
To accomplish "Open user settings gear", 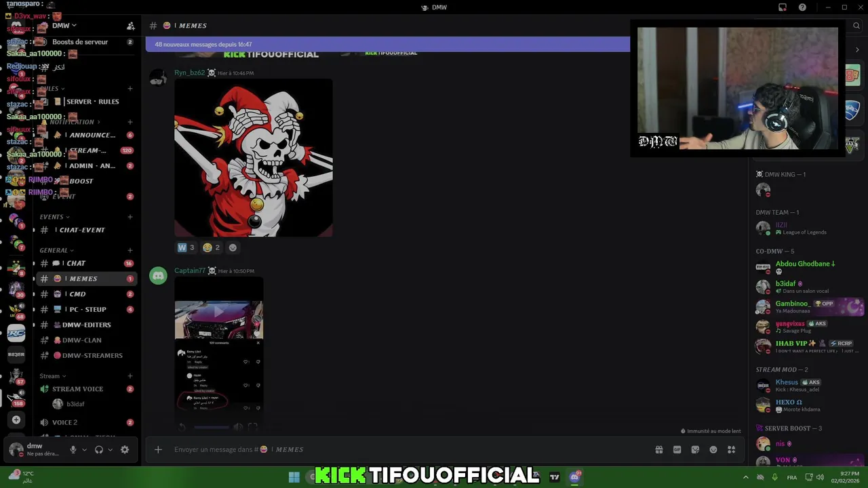I will pyautogui.click(x=125, y=449).
